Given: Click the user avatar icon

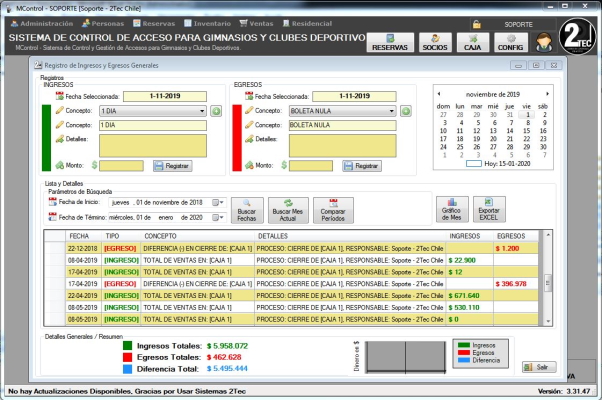Looking at the screenshot, I should (x=544, y=42).
